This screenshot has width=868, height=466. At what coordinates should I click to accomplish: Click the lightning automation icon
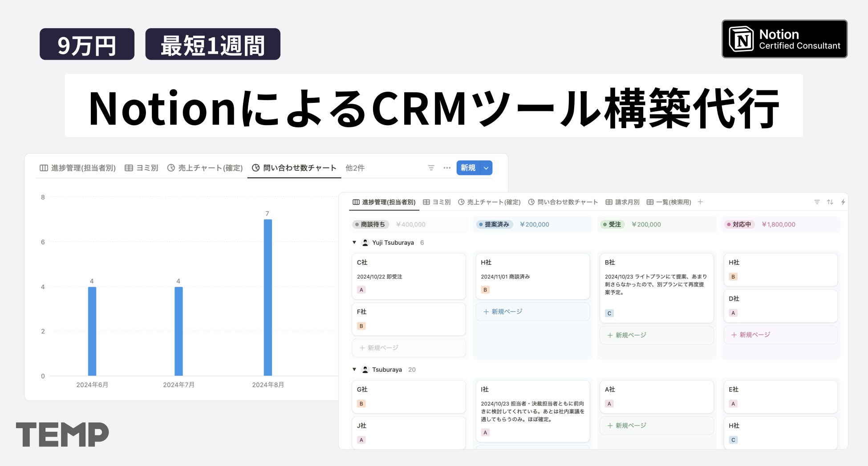click(x=843, y=202)
